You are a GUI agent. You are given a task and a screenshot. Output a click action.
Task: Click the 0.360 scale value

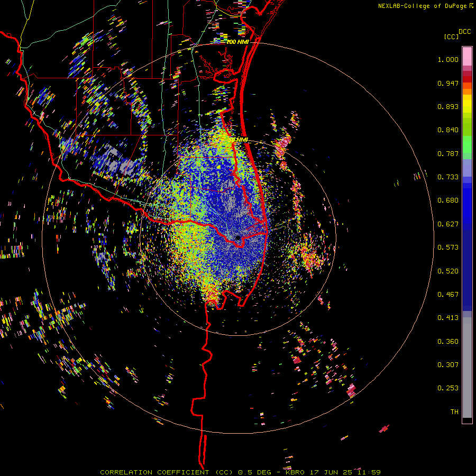pyautogui.click(x=448, y=342)
